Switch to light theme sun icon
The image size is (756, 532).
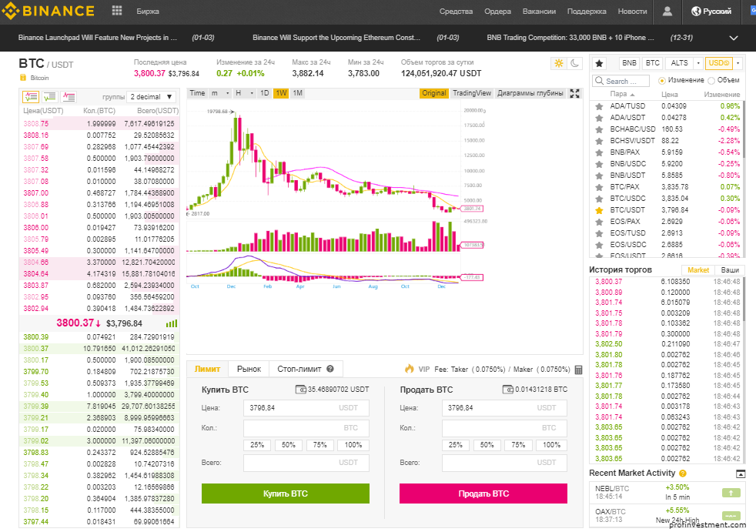tap(559, 63)
